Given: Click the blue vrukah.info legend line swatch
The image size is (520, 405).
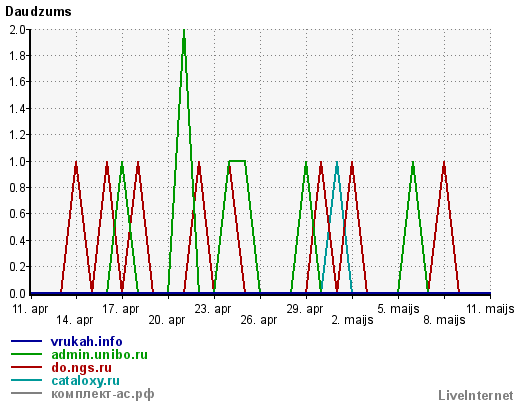Looking at the screenshot, I should [26, 341].
